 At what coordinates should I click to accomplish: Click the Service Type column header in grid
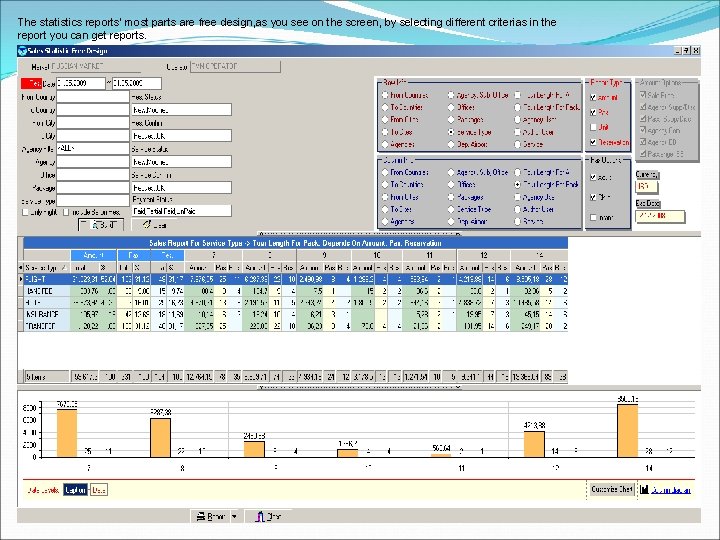pos(46,267)
